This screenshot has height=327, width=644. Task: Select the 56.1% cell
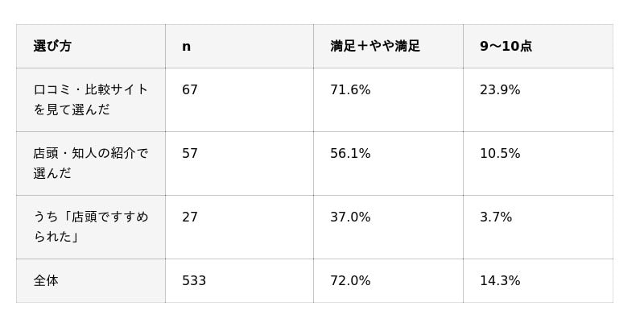tap(388, 163)
